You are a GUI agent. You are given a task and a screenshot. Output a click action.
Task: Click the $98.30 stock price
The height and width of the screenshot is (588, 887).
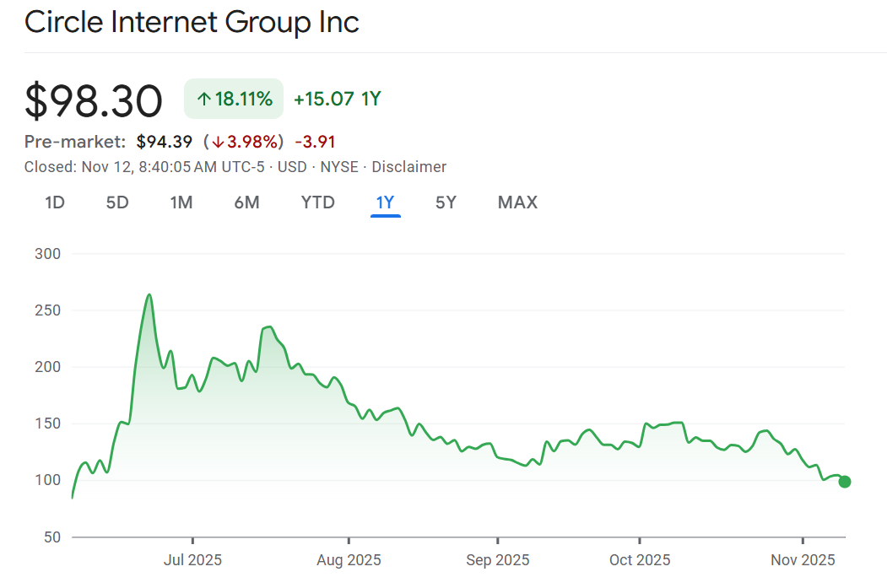pos(94,101)
